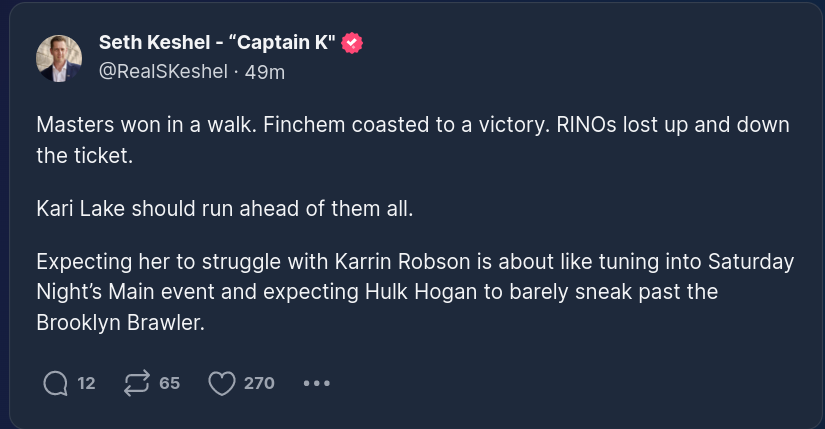This screenshot has height=429, width=825.
Task: Click the ReTruth arrows icon
Action: (x=135, y=383)
